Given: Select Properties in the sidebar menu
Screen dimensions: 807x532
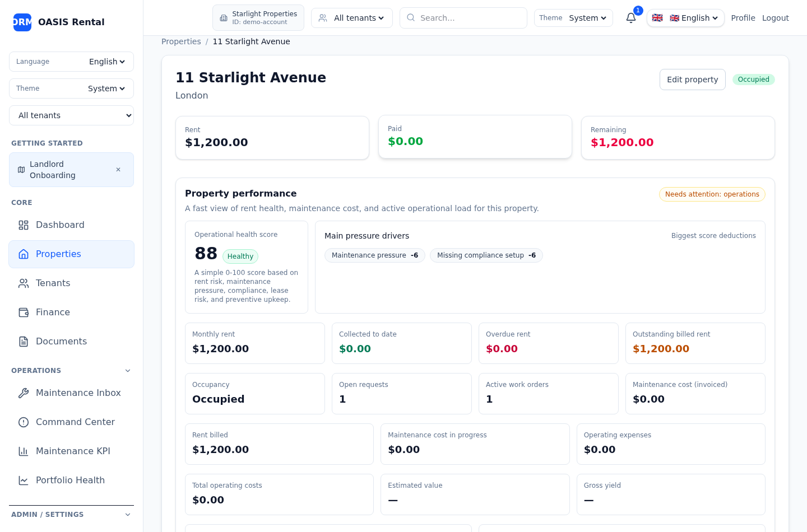Looking at the screenshot, I should coord(58,254).
